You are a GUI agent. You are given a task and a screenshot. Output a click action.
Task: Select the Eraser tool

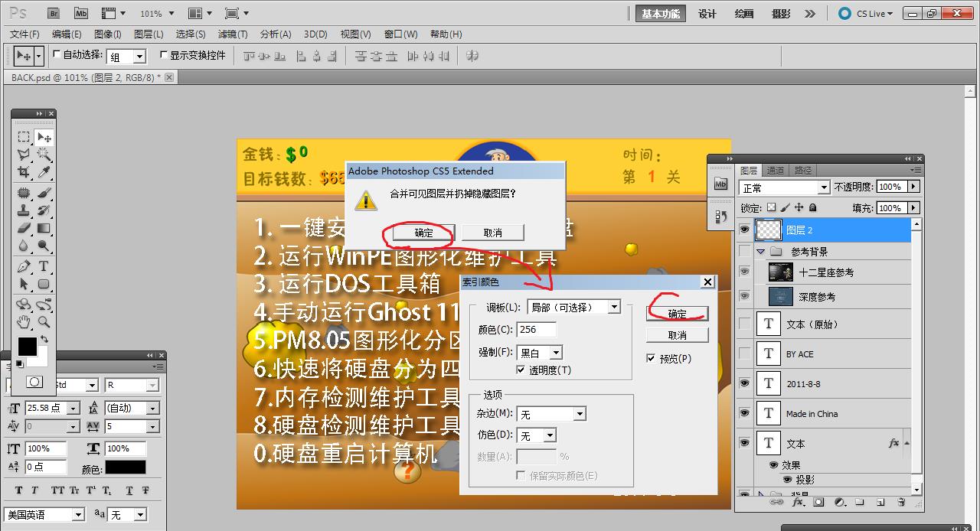click(x=24, y=227)
